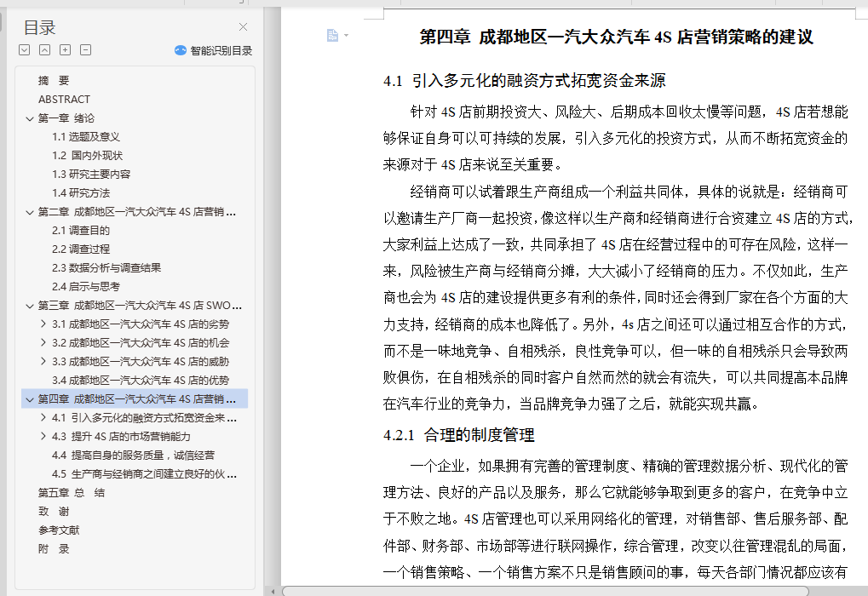This screenshot has height=596, width=868.
Task: Select 3.4 4S 店的优势 entry
Action: (140, 381)
